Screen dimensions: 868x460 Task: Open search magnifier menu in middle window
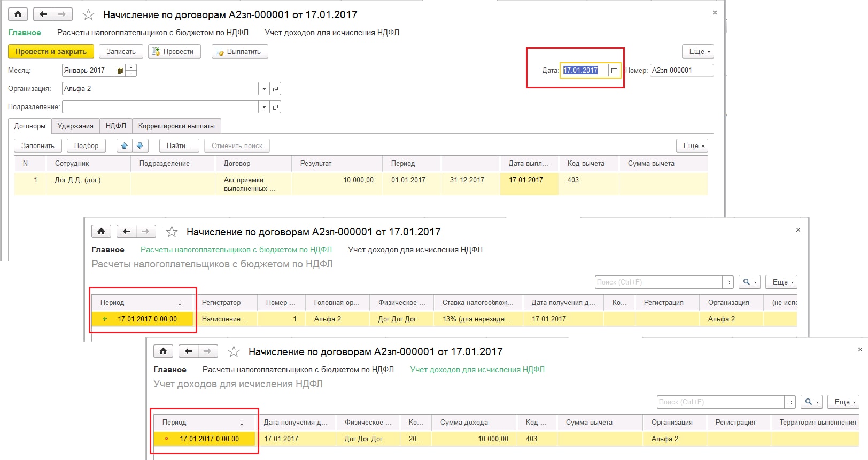750,282
